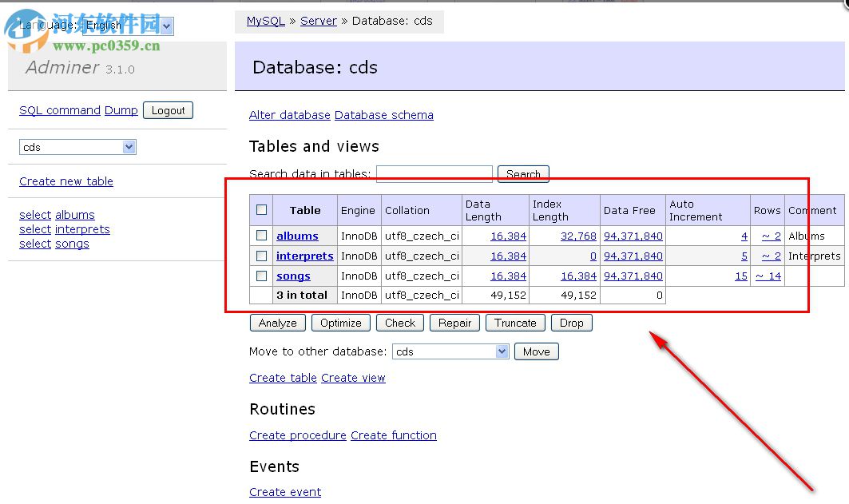Screen dimensions: 849x504
Task: Open the Create function link
Action: point(394,435)
